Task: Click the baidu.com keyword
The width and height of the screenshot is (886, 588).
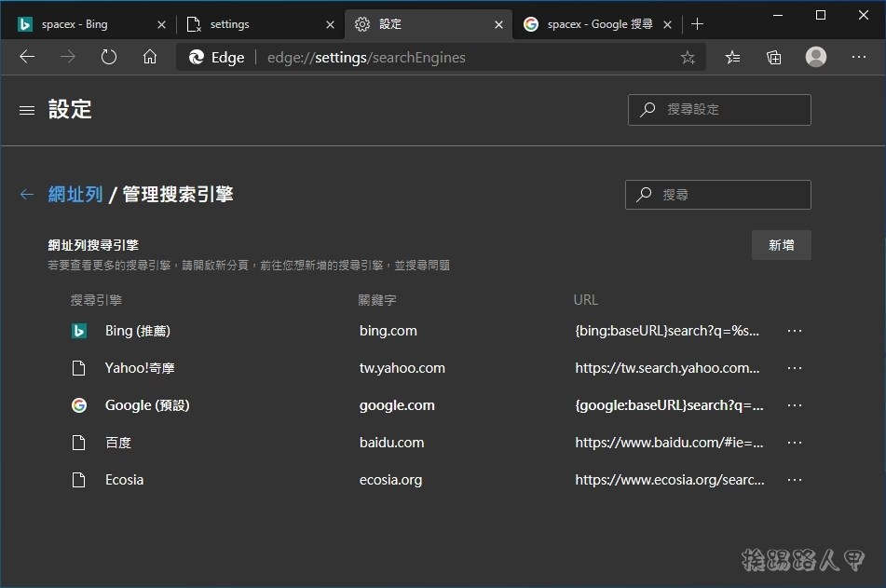Action: point(391,443)
